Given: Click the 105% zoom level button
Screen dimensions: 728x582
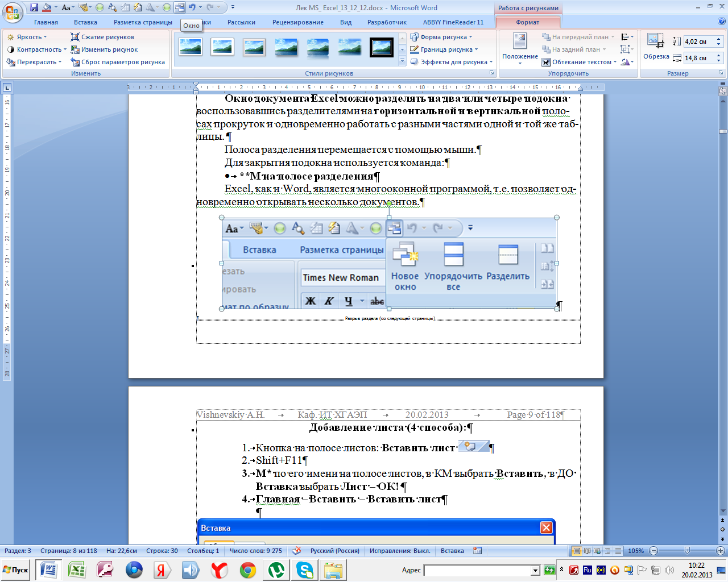Looking at the screenshot, I should coord(636,551).
